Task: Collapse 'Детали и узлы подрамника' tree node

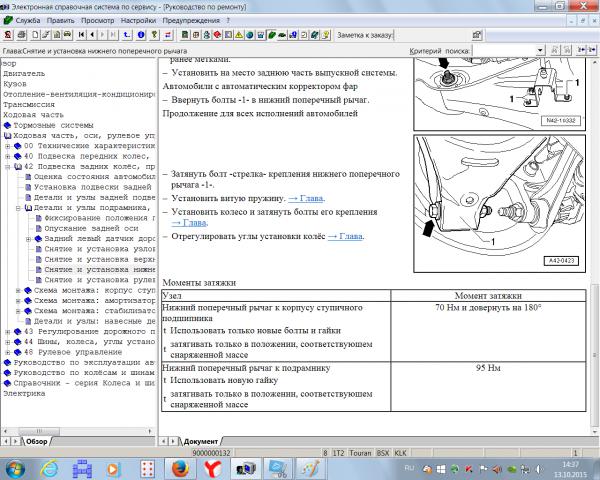Action: 18,208
